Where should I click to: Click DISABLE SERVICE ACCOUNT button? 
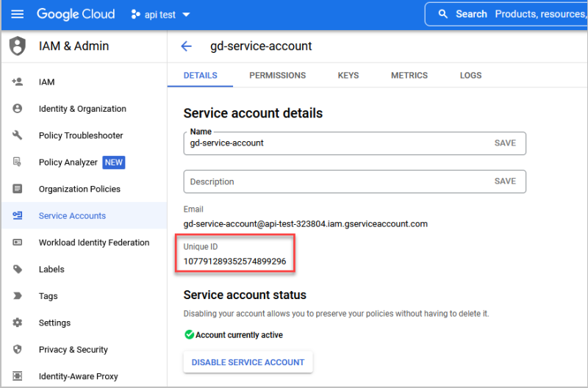tap(248, 362)
